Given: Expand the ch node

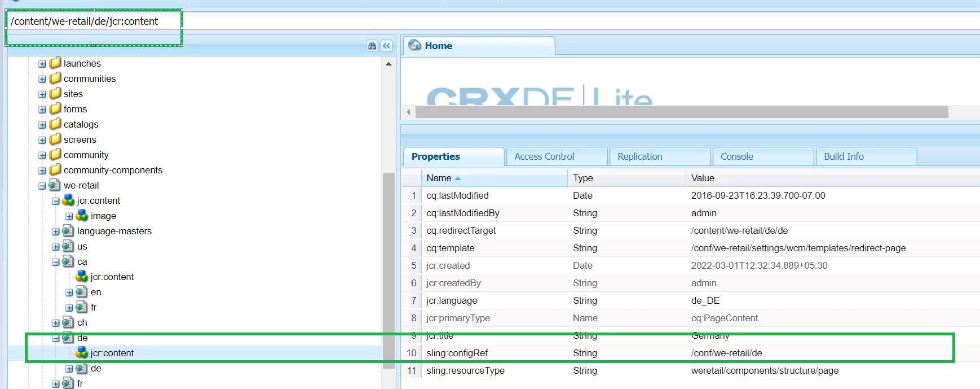Looking at the screenshot, I should [x=56, y=323].
